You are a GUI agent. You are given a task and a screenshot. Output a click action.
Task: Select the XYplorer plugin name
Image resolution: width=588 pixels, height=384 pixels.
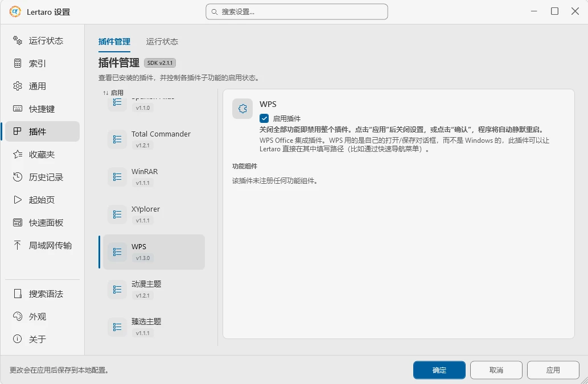point(146,209)
